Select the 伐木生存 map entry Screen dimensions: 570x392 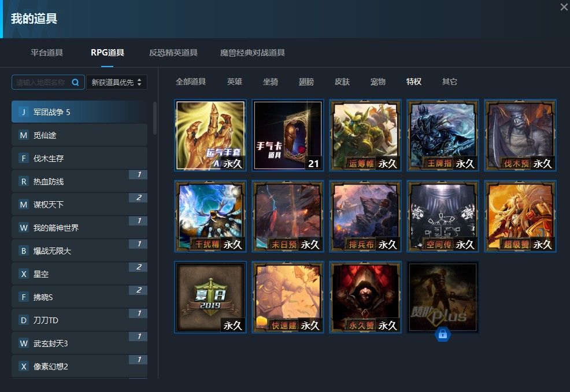79,158
